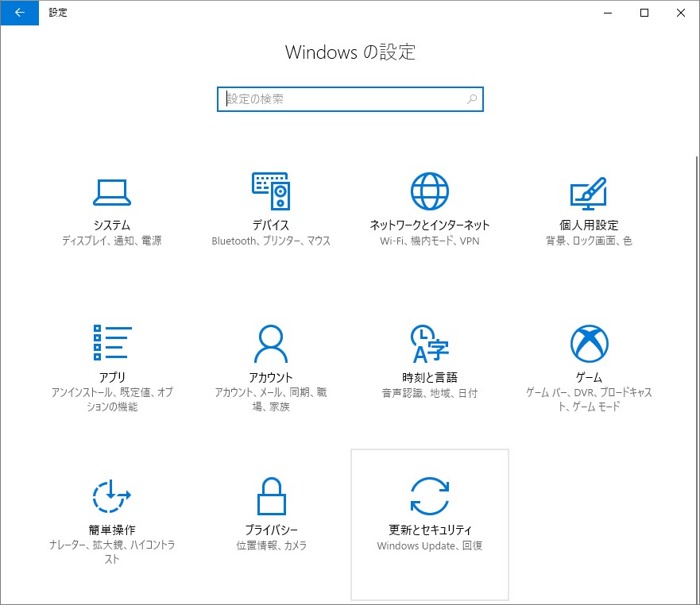Click the アカウント label text

pos(270,377)
